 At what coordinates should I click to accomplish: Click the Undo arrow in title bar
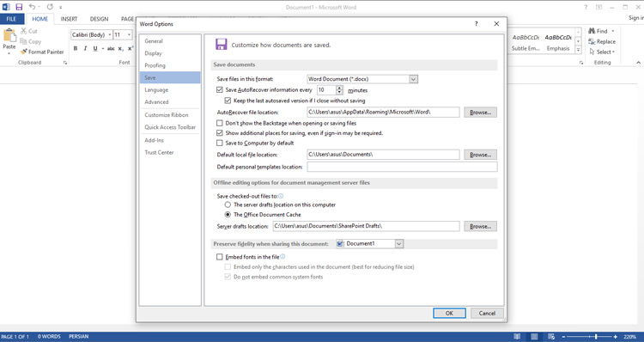pyautogui.click(x=33, y=7)
